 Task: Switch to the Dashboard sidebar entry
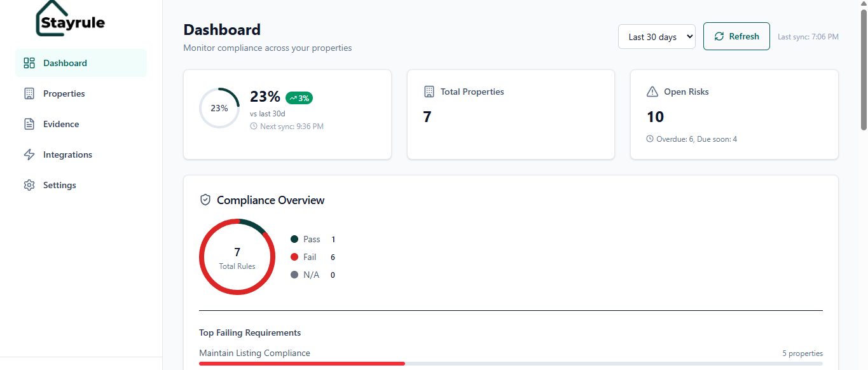click(65, 63)
